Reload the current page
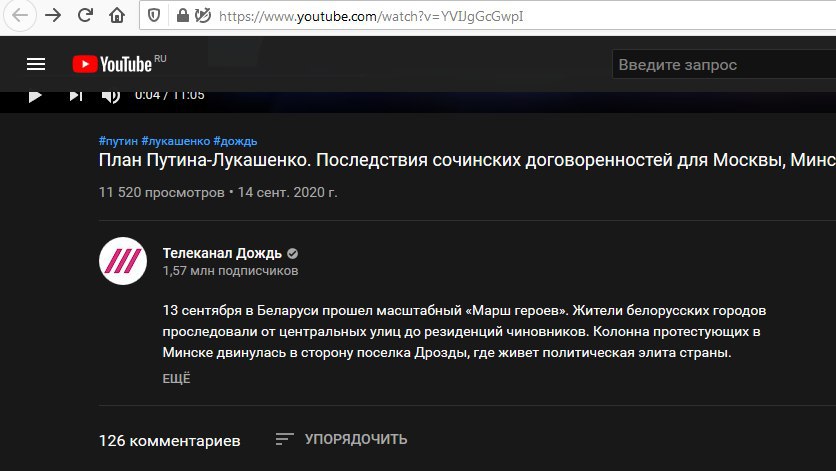 85,15
